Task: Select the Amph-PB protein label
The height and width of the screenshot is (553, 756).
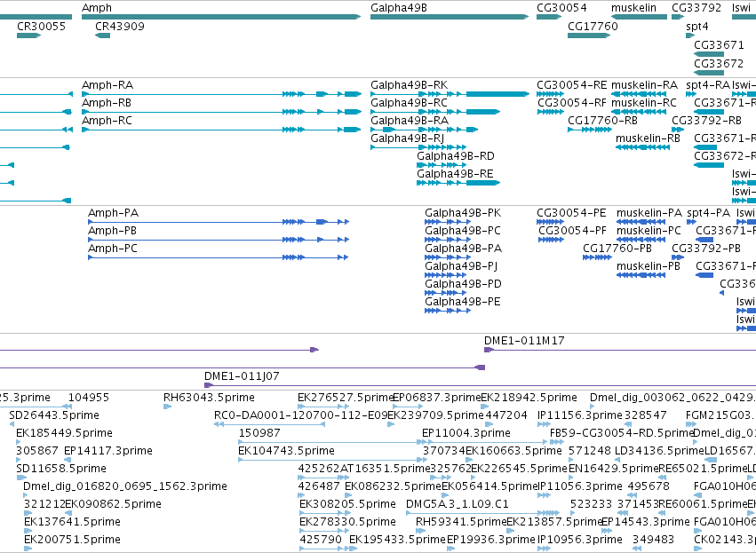Action: point(112,231)
